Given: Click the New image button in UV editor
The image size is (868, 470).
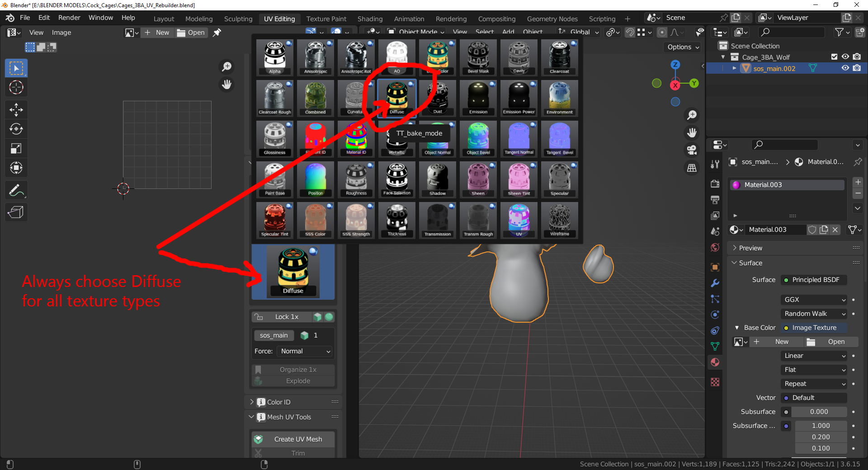Looking at the screenshot, I should (x=157, y=33).
